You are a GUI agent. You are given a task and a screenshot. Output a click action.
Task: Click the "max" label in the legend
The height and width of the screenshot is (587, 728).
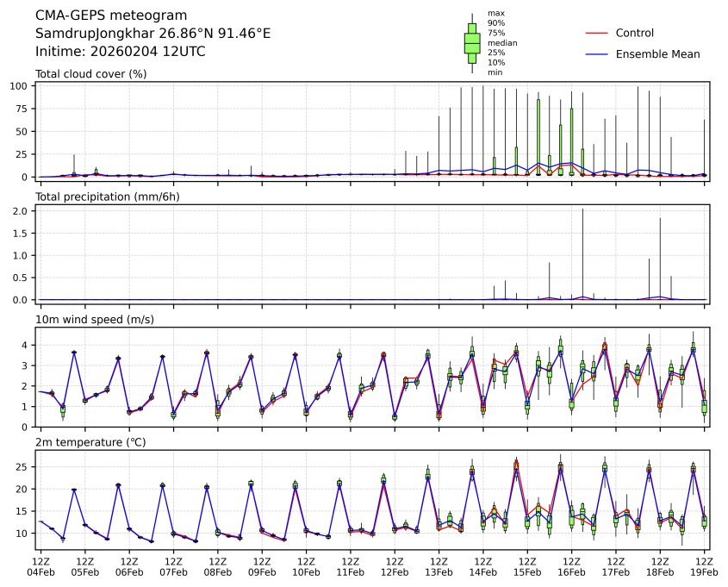[494, 13]
